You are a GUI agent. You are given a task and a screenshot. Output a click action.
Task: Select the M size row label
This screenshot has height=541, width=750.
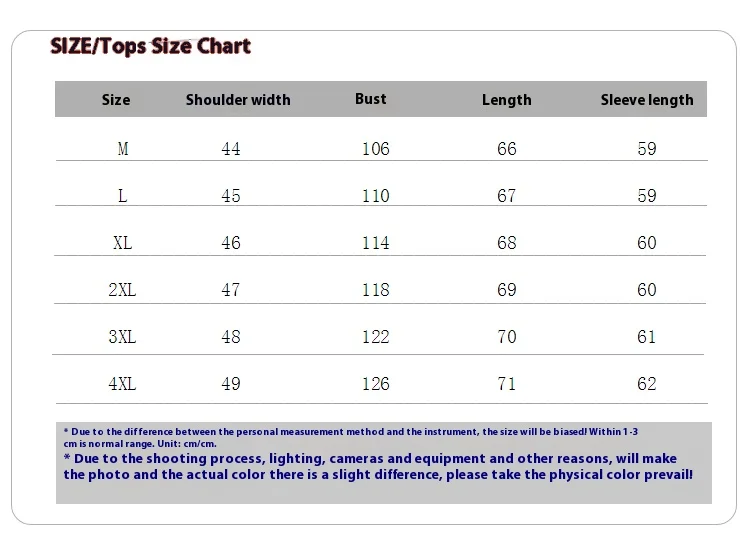click(x=123, y=149)
